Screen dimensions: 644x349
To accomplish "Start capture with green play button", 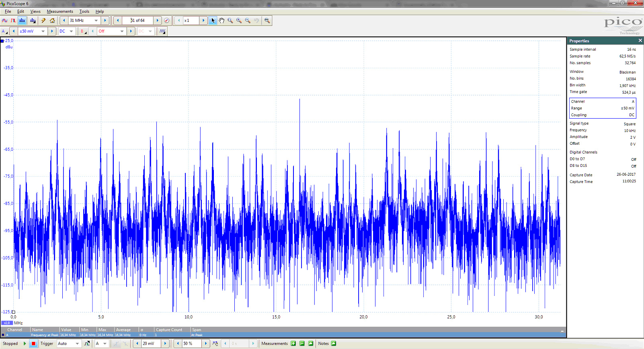I will tap(25, 344).
